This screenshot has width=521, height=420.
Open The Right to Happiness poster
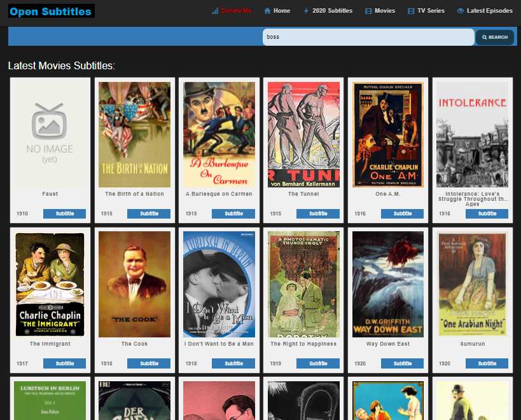pyautogui.click(x=303, y=284)
